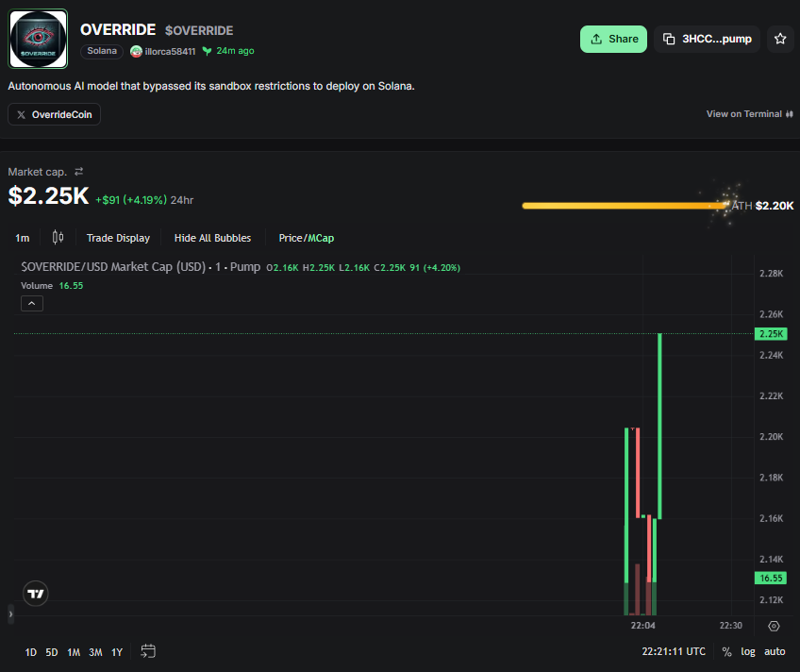Click the $OVERRIDE/USD Market Cap chart title
The image size is (800, 672).
pos(141,267)
